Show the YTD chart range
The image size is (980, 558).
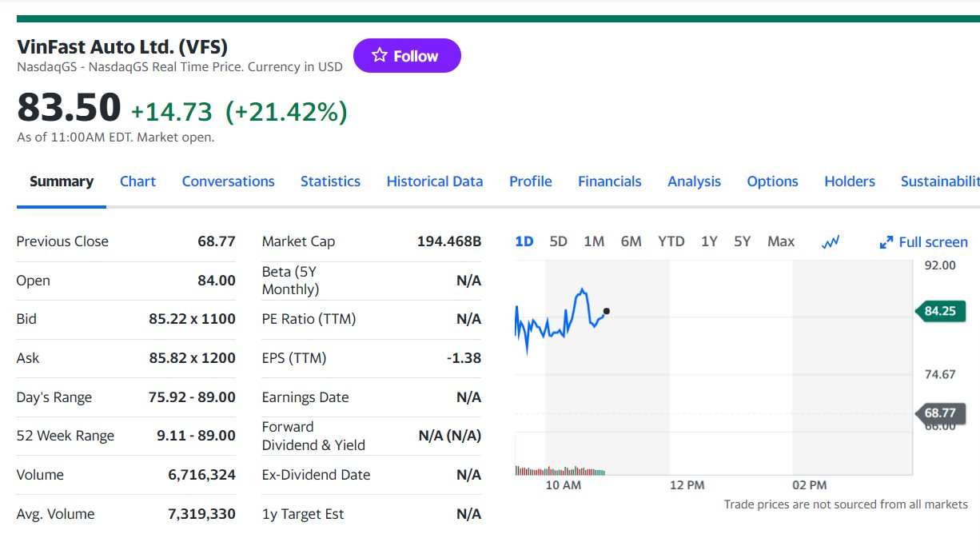[x=671, y=241]
